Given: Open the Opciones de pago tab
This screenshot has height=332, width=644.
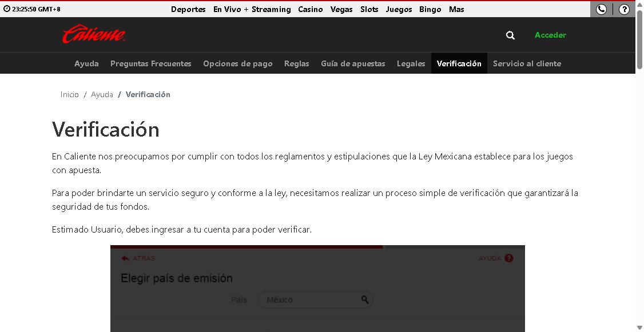Looking at the screenshot, I should point(238,63).
